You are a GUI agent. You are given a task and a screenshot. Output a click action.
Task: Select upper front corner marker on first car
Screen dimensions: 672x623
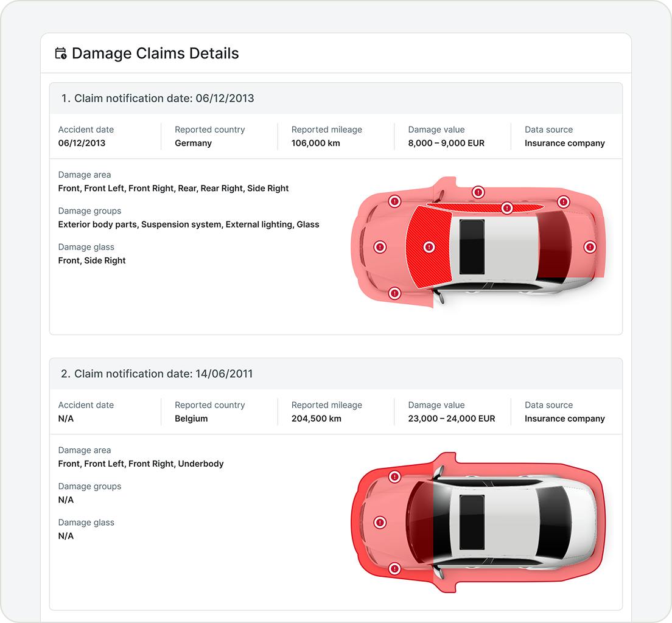coord(394,201)
